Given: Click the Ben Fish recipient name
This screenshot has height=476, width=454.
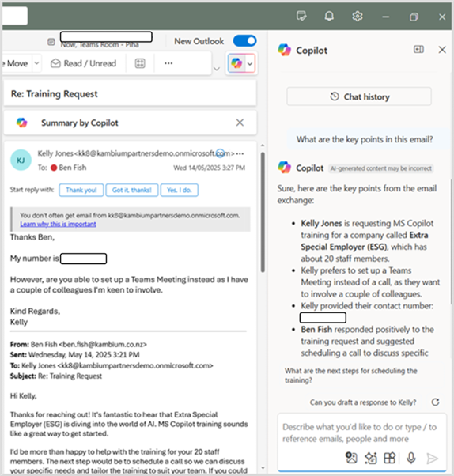Looking at the screenshot, I should pyautogui.click(x=73, y=168).
